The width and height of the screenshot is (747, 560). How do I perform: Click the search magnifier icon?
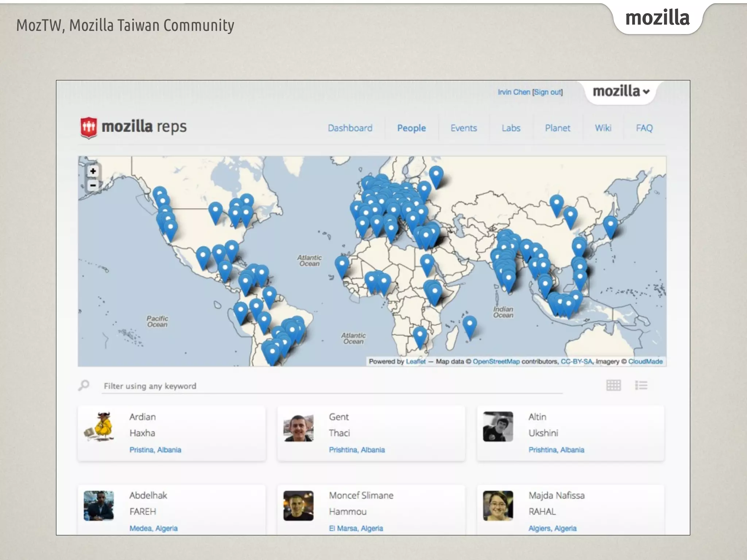(84, 385)
